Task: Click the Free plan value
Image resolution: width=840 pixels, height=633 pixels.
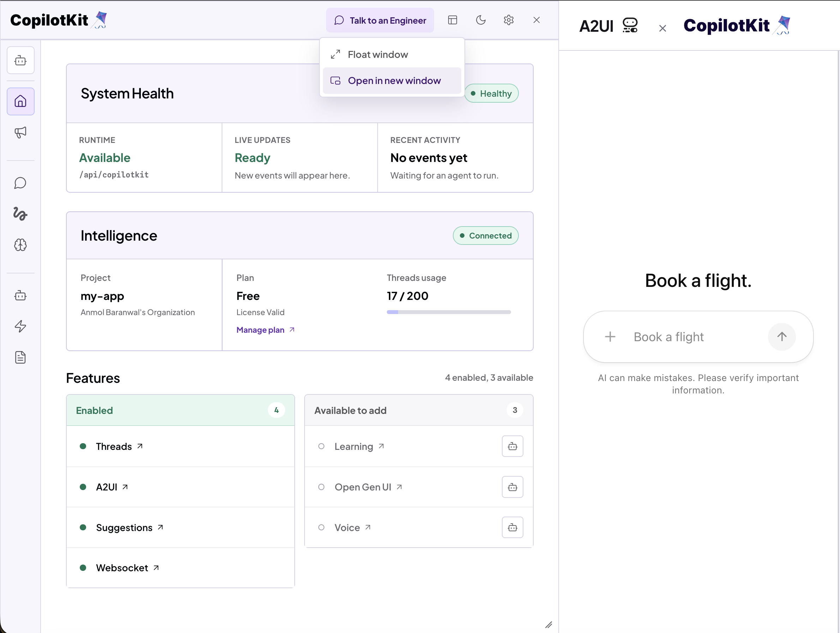Action: pos(248,296)
